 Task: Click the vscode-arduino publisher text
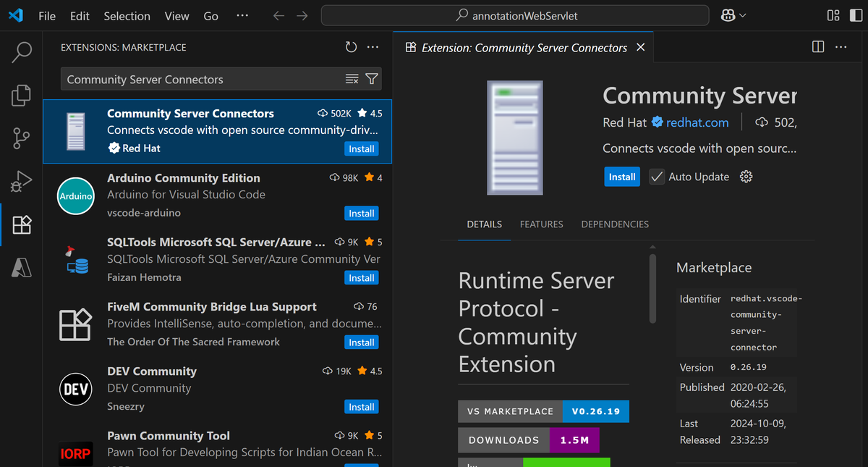[144, 213]
